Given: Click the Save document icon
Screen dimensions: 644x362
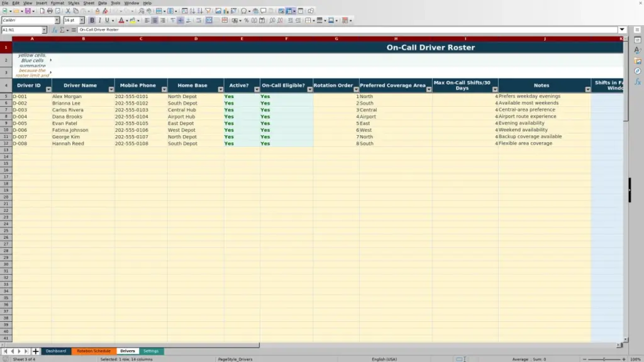Looking at the screenshot, I should pos(28,11).
